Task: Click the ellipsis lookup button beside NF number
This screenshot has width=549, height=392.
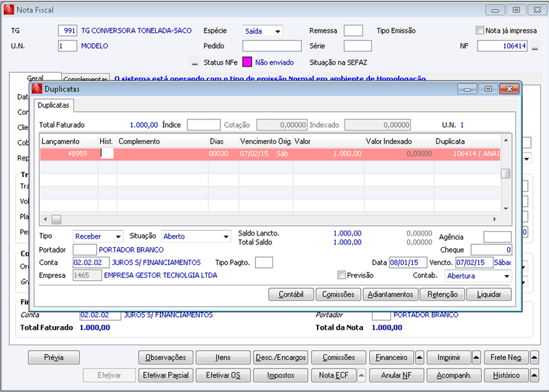Action: tap(535, 46)
